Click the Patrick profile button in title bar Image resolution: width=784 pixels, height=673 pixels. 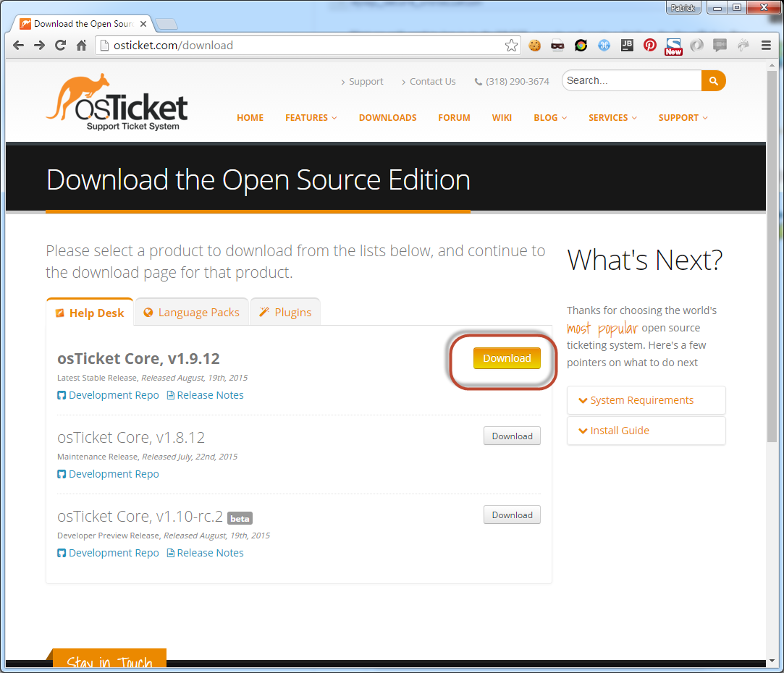(683, 7)
